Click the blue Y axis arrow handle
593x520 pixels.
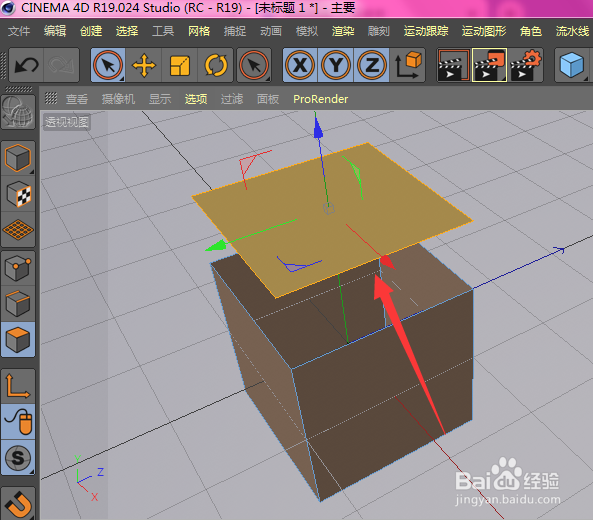[x=318, y=127]
